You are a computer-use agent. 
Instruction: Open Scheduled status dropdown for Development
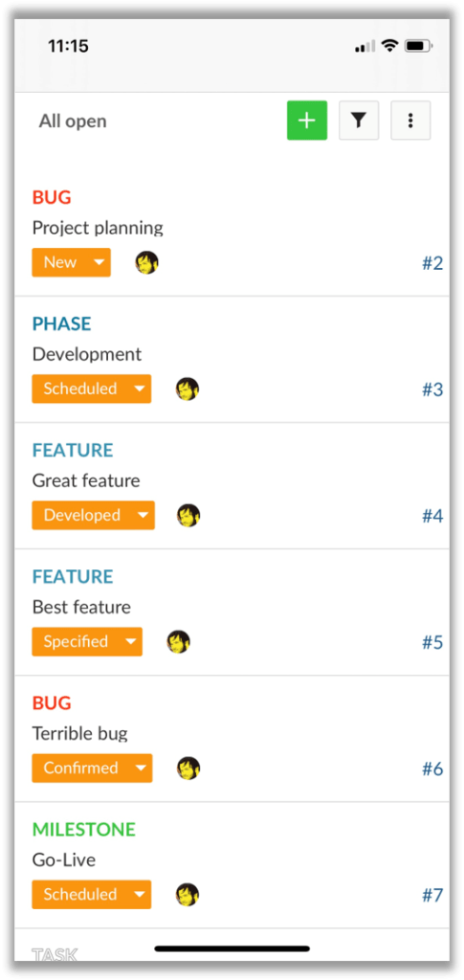(x=91, y=389)
